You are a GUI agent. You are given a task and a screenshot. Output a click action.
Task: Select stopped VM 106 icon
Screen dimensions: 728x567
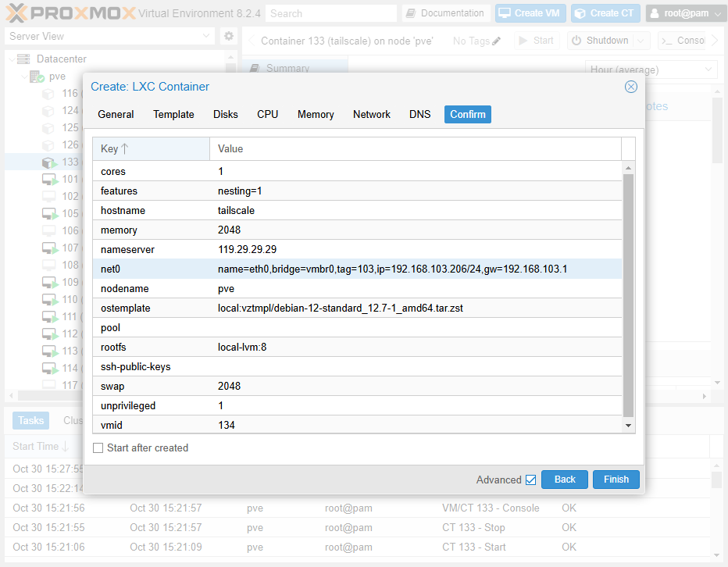(x=48, y=231)
